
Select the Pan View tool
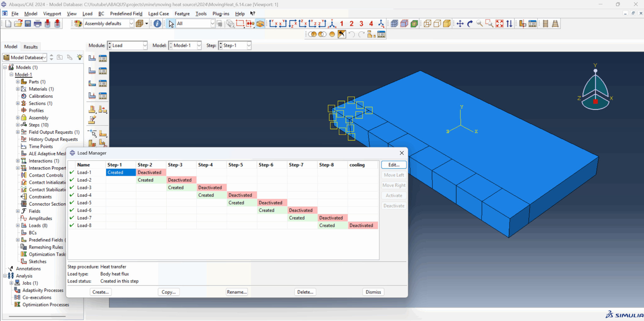[x=460, y=24]
